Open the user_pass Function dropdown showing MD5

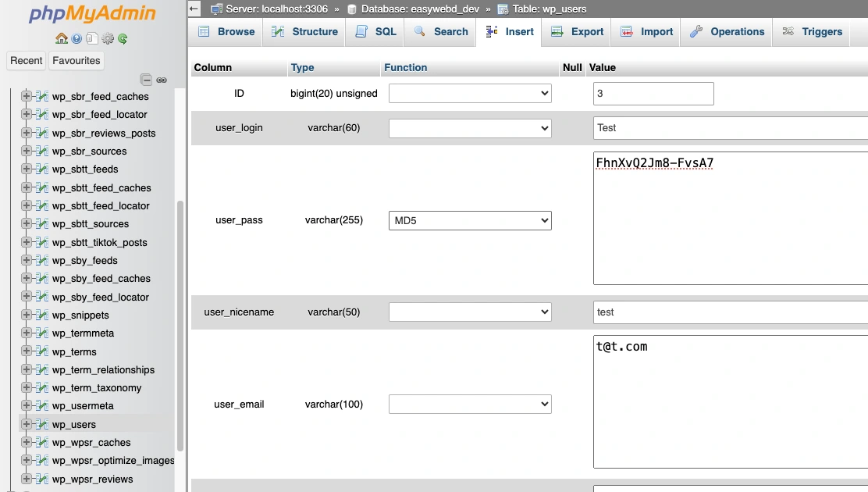pos(469,220)
